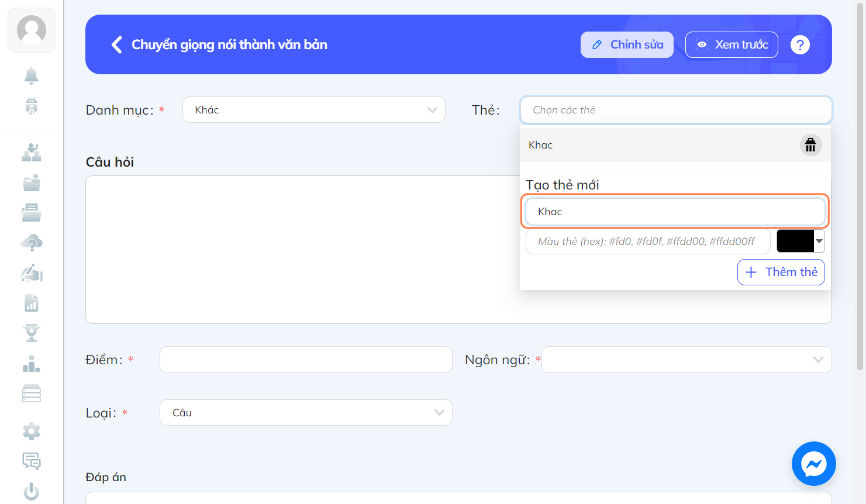The width and height of the screenshot is (866, 504).
Task: Click the Tạo thẻ mới heading
Action: coord(563,185)
